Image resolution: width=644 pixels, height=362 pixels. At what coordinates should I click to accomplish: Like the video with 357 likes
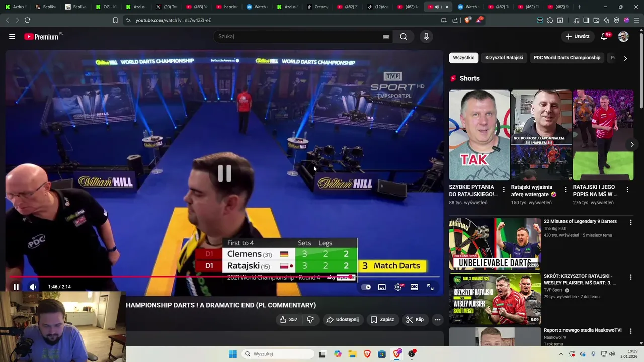[288, 320]
